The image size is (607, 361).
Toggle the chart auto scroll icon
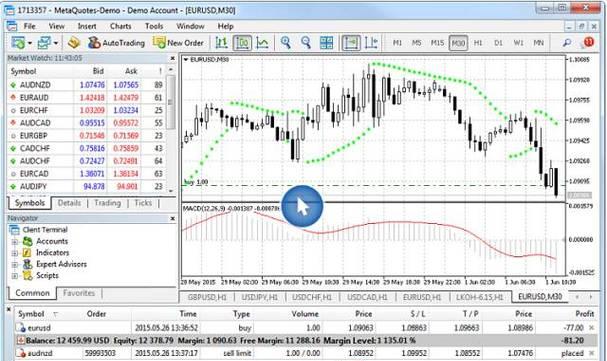point(351,43)
